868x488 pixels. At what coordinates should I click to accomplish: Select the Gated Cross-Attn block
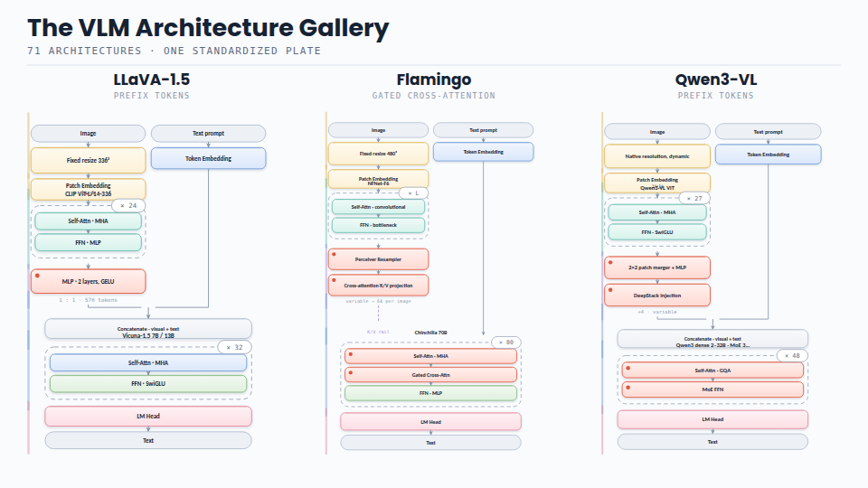[430, 374]
